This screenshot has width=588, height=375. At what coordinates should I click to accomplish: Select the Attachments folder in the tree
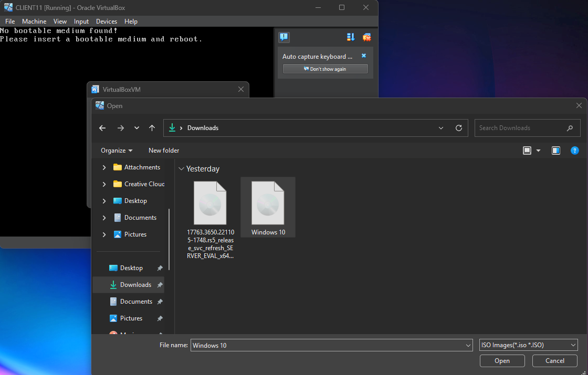137,167
